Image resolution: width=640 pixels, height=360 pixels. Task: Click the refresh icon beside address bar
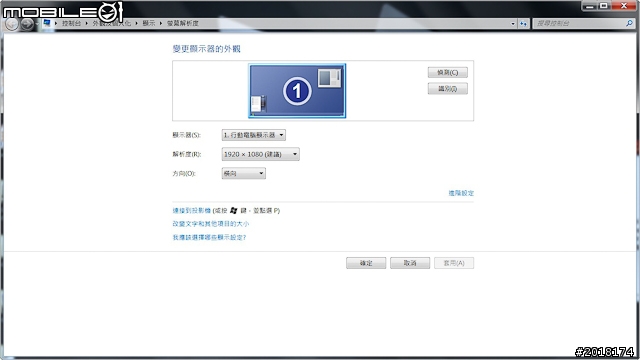click(523, 24)
